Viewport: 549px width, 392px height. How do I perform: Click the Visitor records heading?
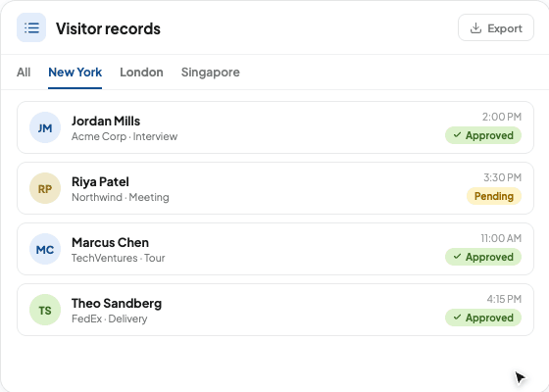108,28
